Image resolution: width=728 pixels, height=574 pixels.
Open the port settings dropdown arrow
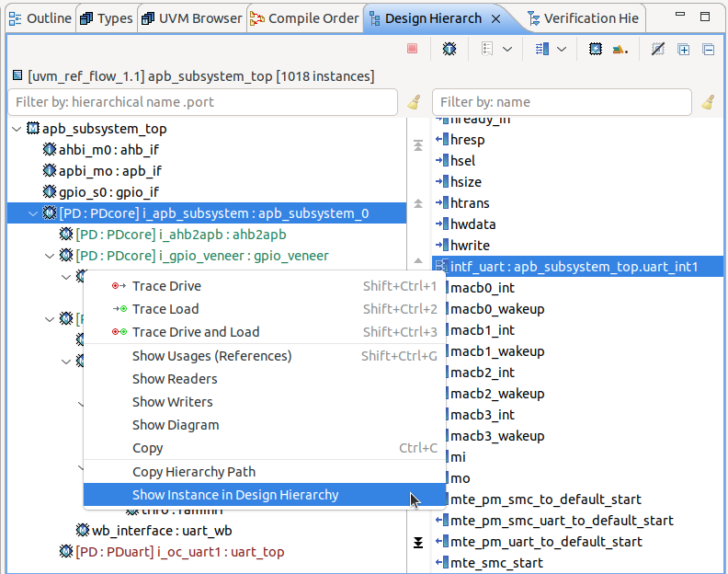click(x=562, y=49)
